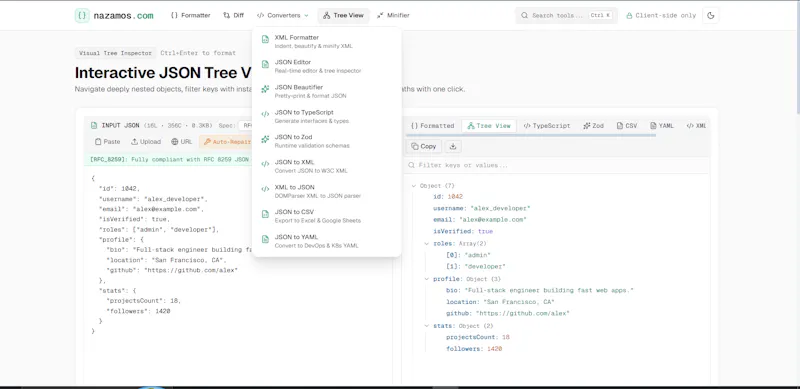Collapse the stats Object (2) node
Viewport: 800px width, 389px height.
click(427, 326)
